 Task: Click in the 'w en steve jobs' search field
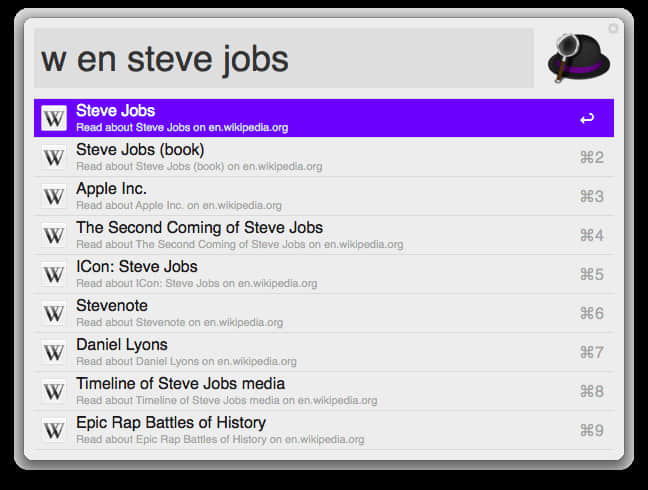284,58
